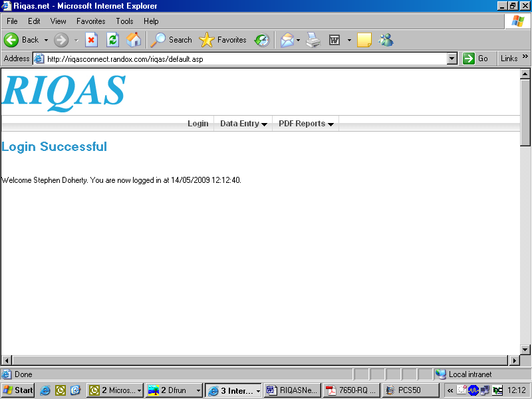Click Outlook quick launch icon in taskbar
Image resolution: width=532 pixels, height=399 pixels.
pos(60,390)
